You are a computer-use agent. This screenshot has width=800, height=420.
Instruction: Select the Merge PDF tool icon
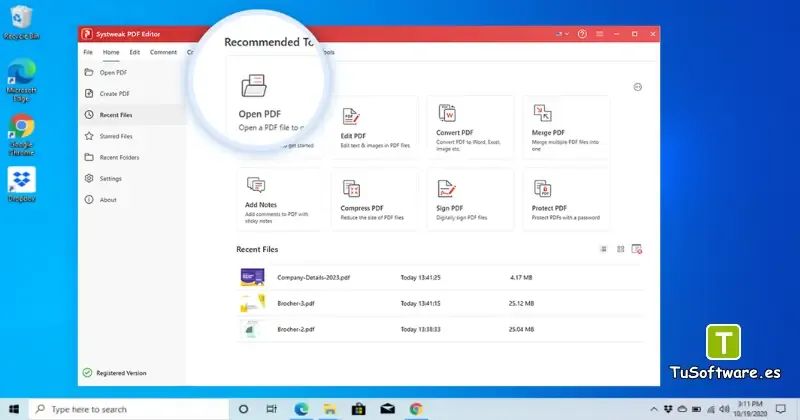click(542, 113)
